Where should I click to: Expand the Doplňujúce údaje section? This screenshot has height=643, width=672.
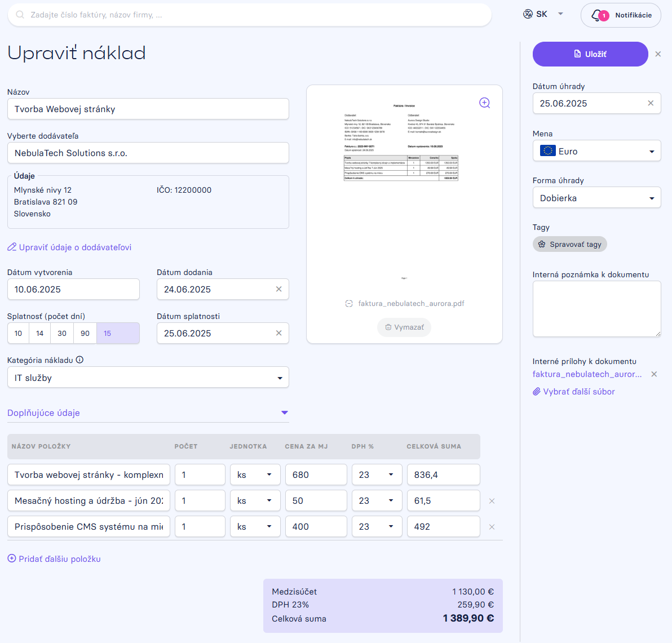[148, 413]
